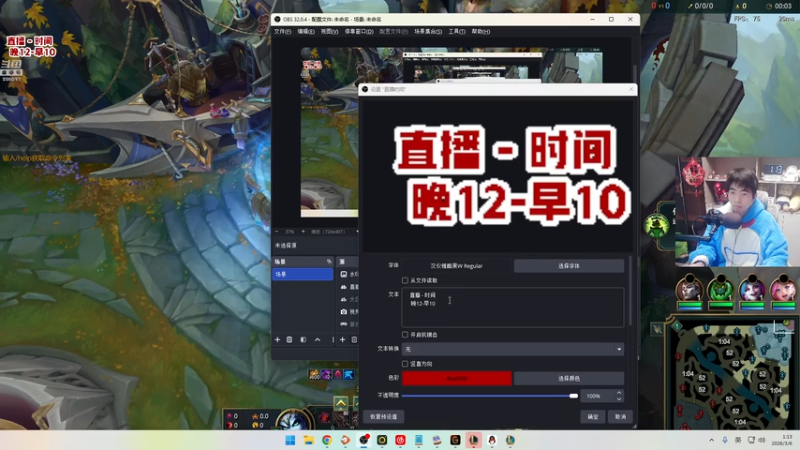Click inside the text content input box
The image size is (800, 450).
[513, 308]
